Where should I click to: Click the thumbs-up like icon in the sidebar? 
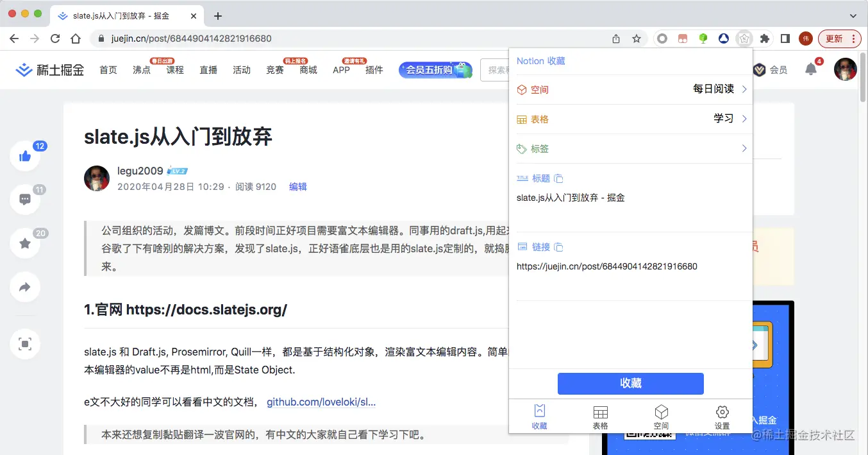click(x=24, y=156)
